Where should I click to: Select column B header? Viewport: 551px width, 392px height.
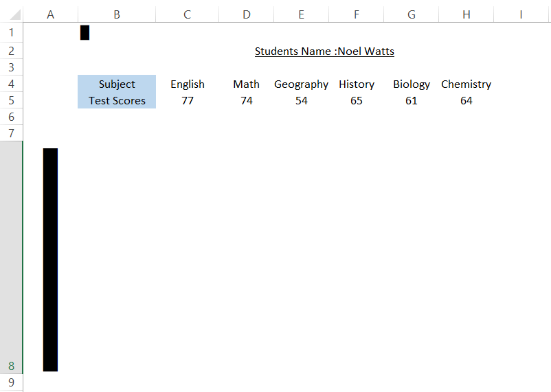[117, 14]
